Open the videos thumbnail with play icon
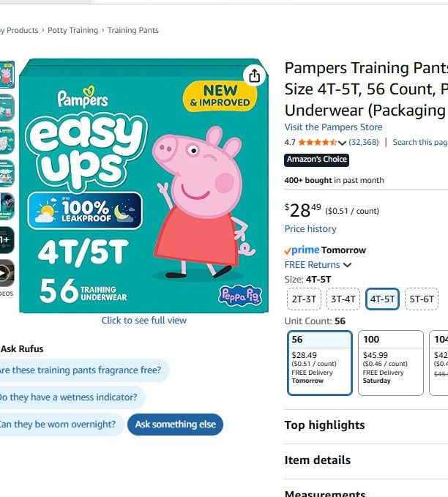 [7, 273]
